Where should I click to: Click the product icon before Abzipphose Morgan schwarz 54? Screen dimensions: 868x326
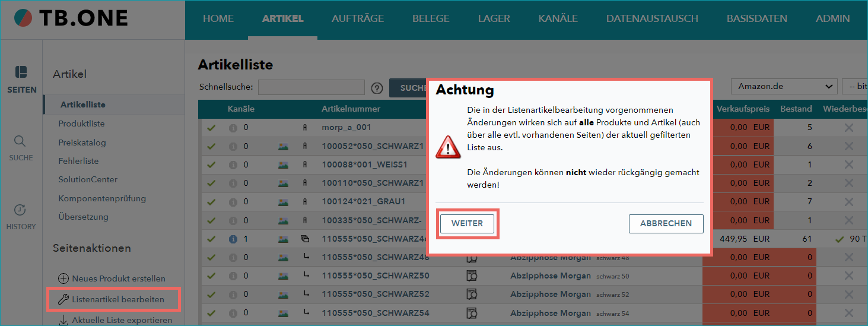coord(472,313)
